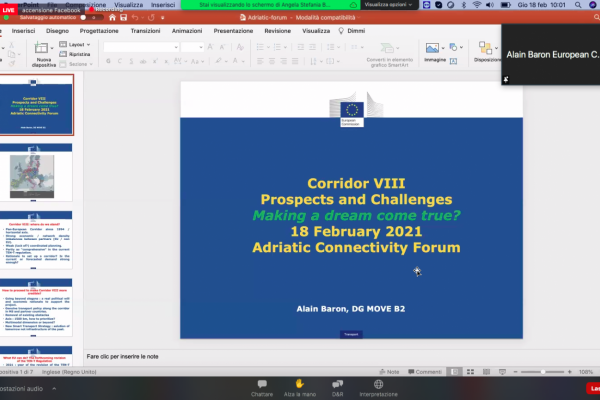Open the Transizioni ribbon tab
Viewport: 600px width, 400px height.
click(x=145, y=31)
